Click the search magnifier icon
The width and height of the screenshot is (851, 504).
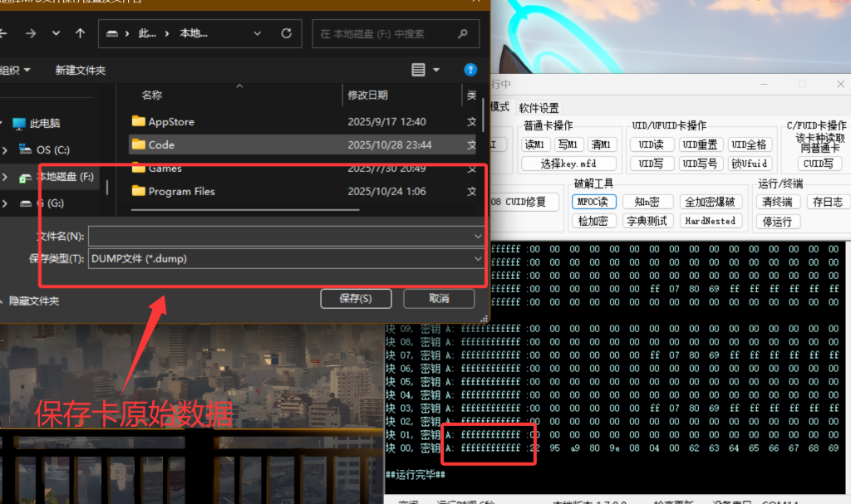click(x=463, y=34)
